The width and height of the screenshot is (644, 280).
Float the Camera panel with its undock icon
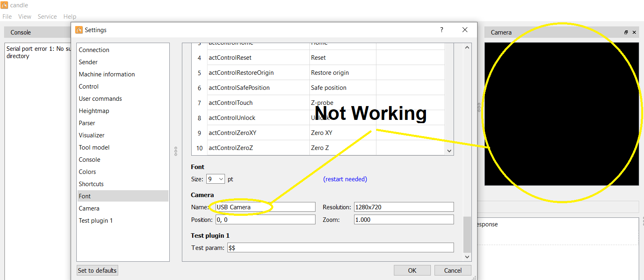(626, 33)
